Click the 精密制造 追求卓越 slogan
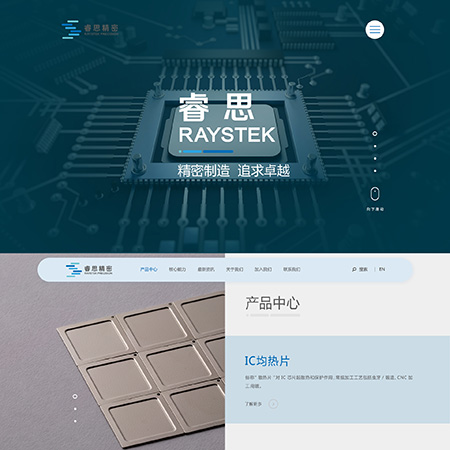The height and width of the screenshot is (450, 450). point(233,171)
